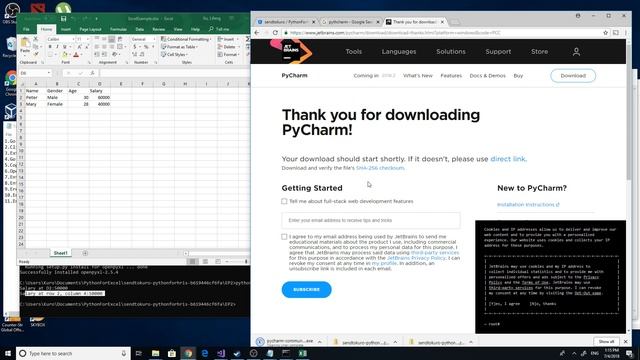640x360 pixels.
Task: Open the Cell Styles dropdown
Action: (x=174, y=55)
